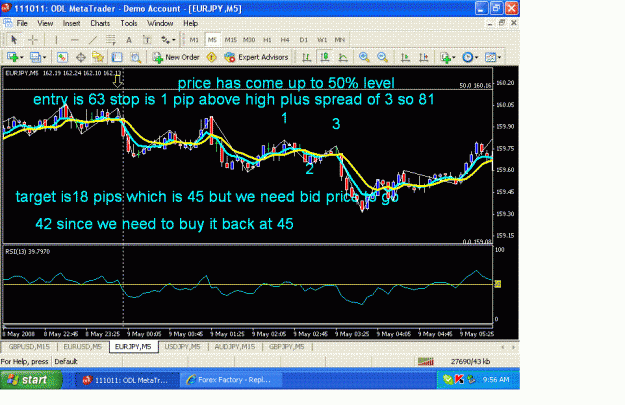
Task: Select the Text Label tool
Action: click(x=147, y=39)
